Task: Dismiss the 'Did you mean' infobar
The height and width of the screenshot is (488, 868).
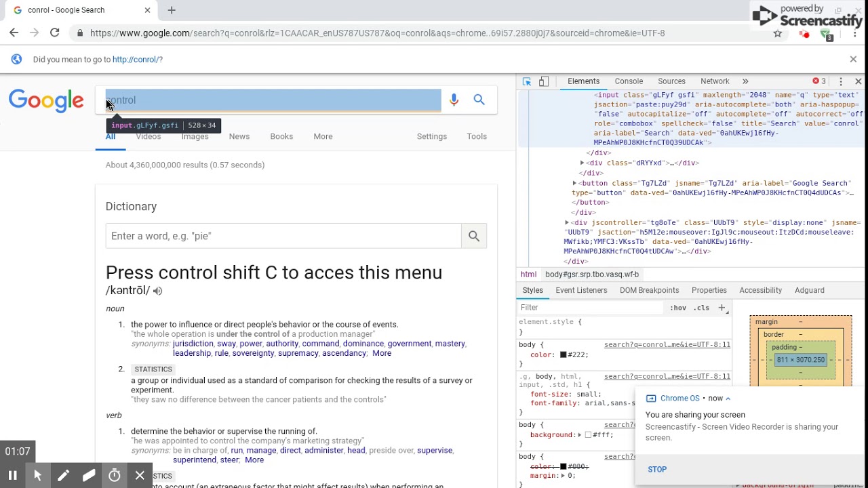Action: pyautogui.click(x=853, y=59)
